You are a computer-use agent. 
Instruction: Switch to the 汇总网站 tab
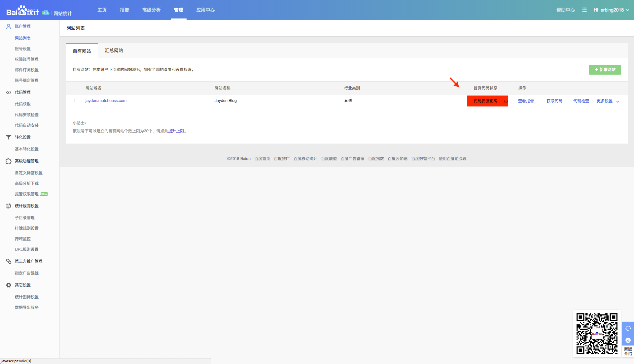tap(114, 50)
